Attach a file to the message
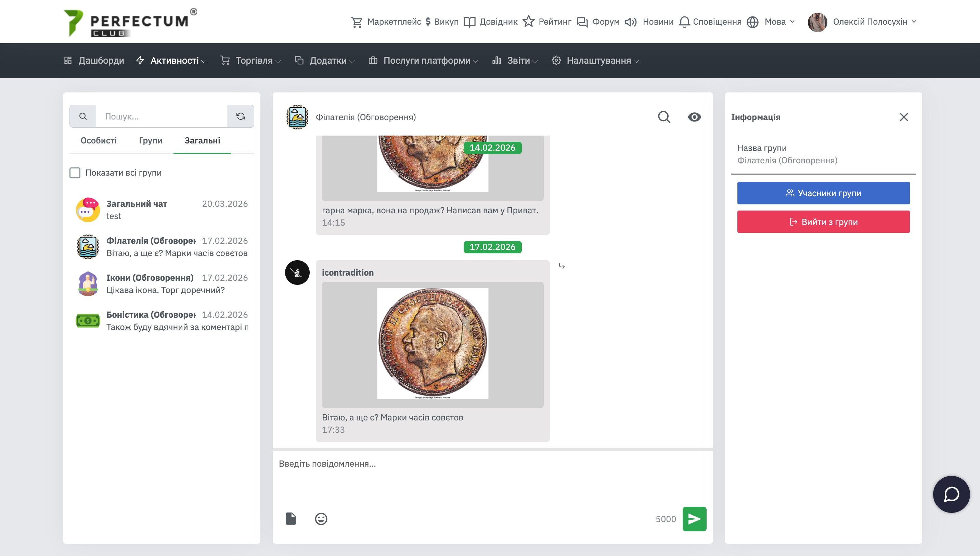This screenshot has width=980, height=556. tap(291, 519)
